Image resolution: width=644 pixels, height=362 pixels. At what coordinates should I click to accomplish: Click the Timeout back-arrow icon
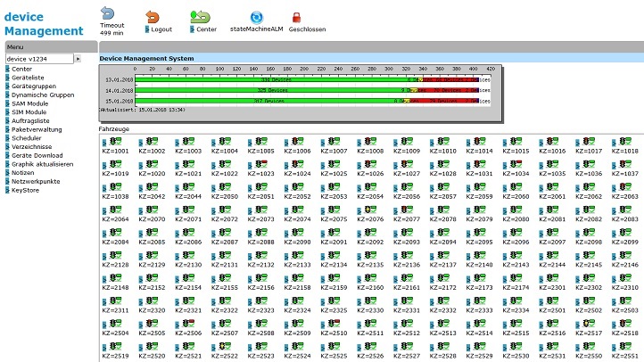tap(108, 13)
